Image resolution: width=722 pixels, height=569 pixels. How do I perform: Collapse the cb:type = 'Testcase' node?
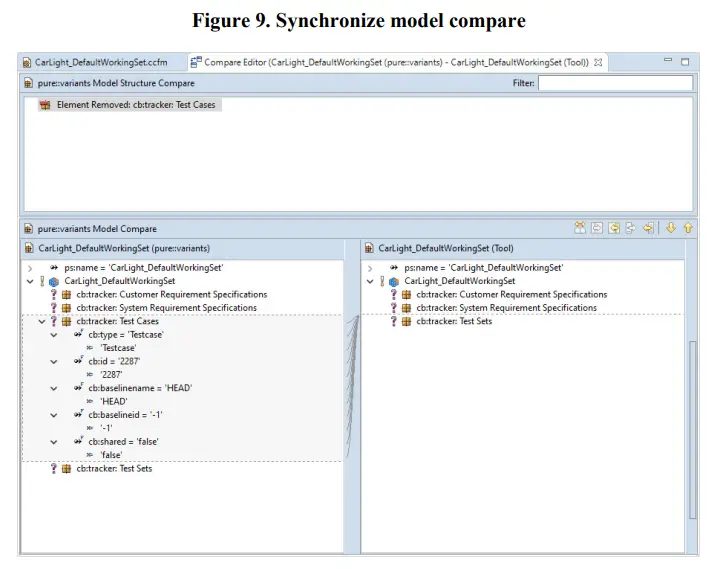pyautogui.click(x=54, y=335)
